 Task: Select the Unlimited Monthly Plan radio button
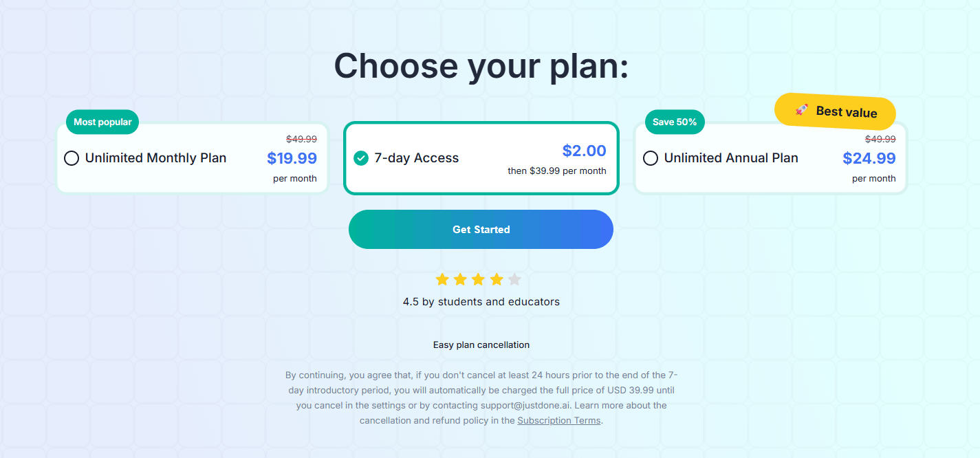click(x=71, y=158)
